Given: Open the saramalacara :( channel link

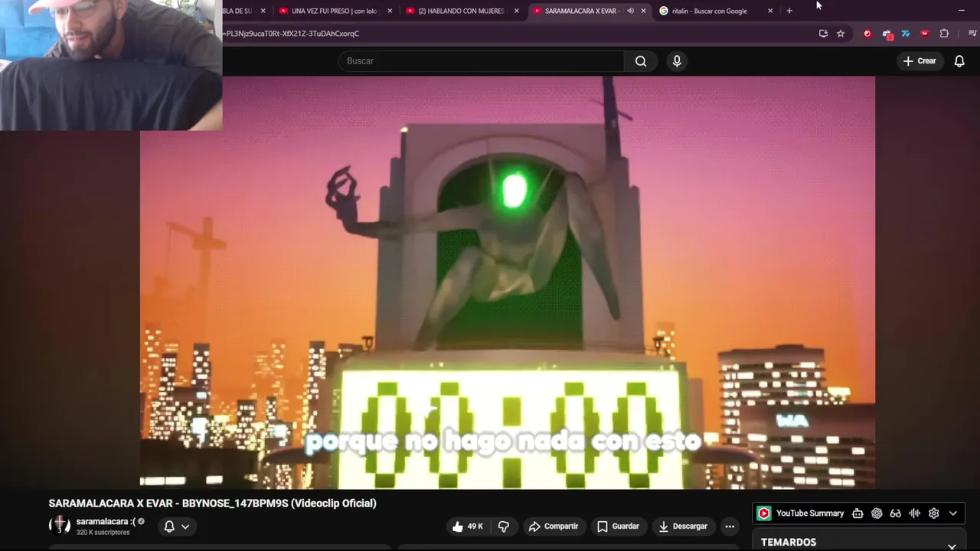Looking at the screenshot, I should 106,522.
